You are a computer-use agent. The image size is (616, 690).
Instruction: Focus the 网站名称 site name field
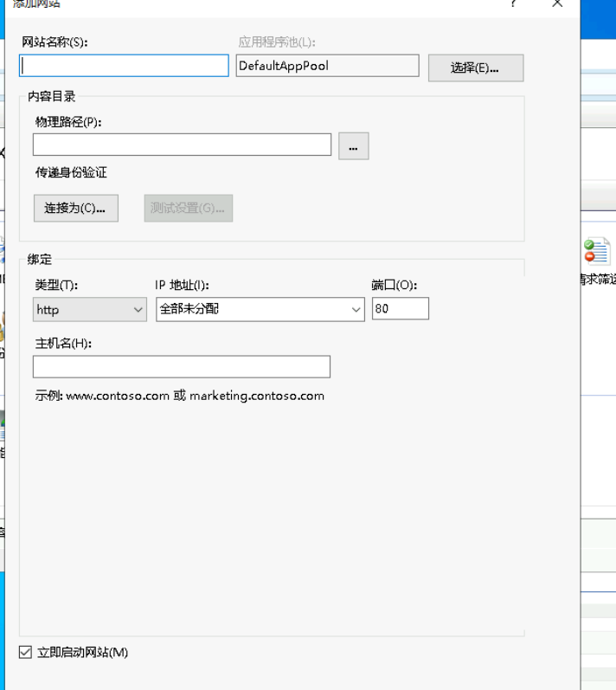124,66
